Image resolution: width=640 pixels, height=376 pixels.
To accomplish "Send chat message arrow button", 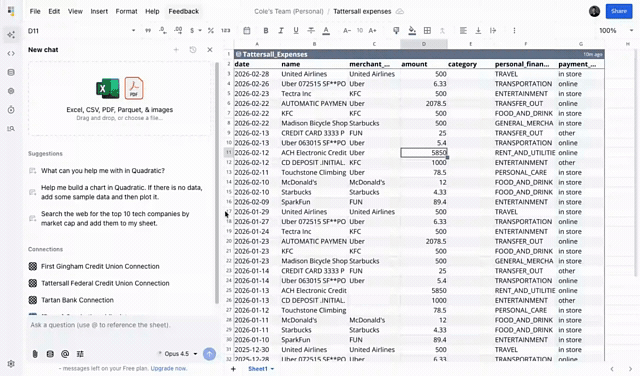I will (x=209, y=354).
